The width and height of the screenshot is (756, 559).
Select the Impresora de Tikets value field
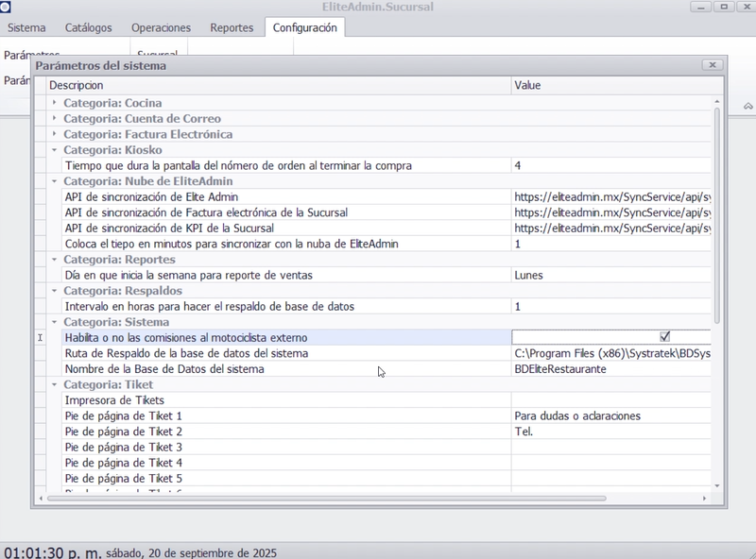coord(610,400)
